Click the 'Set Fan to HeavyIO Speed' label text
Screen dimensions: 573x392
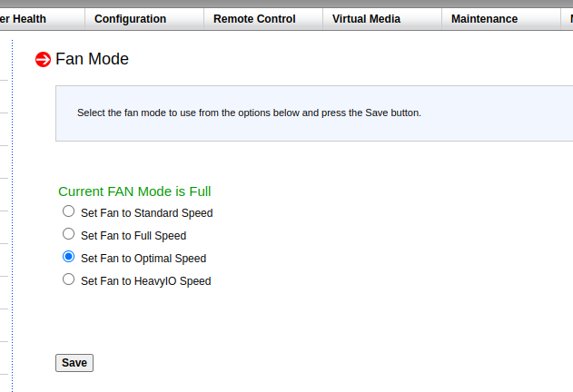tap(146, 281)
